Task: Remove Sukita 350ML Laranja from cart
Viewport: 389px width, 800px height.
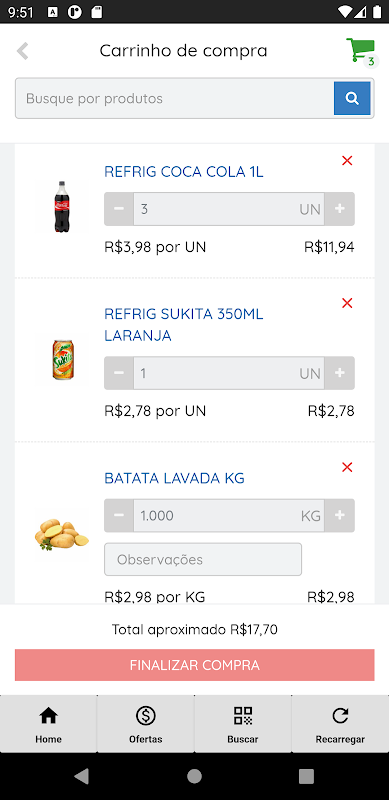Action: 347,303
